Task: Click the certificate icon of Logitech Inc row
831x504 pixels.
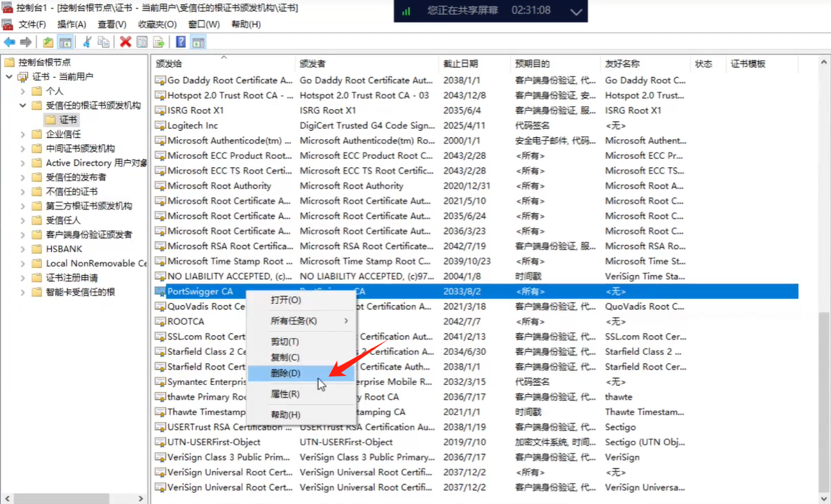Action: point(160,126)
